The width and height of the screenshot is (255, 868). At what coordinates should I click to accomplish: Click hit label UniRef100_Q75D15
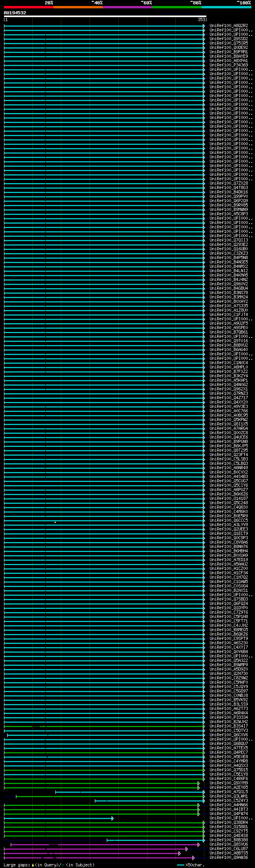point(229,770)
